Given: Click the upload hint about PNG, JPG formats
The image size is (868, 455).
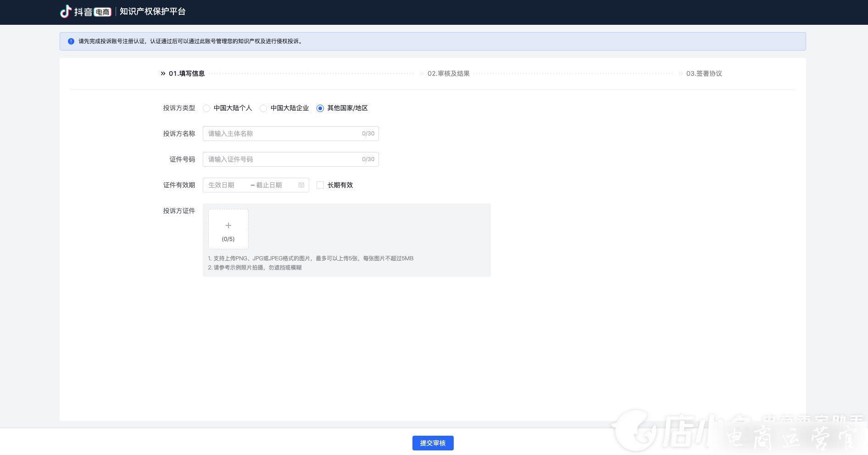Looking at the screenshot, I should 311,258.
